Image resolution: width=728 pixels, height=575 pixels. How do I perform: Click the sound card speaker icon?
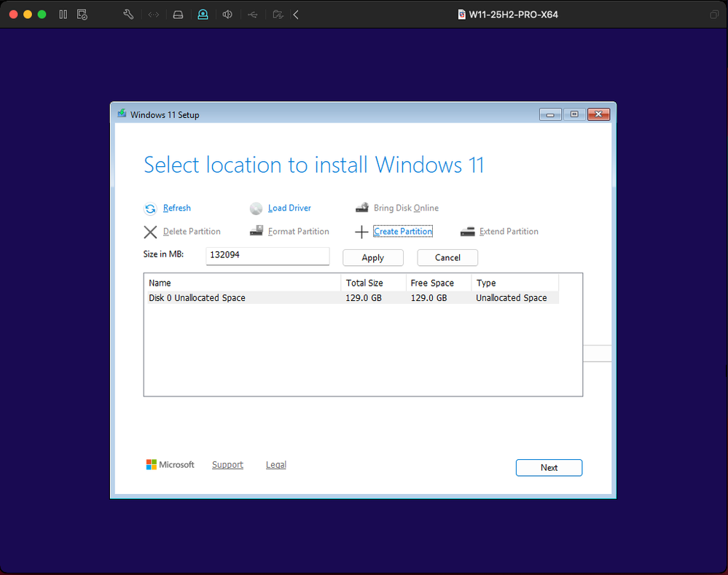[227, 15]
